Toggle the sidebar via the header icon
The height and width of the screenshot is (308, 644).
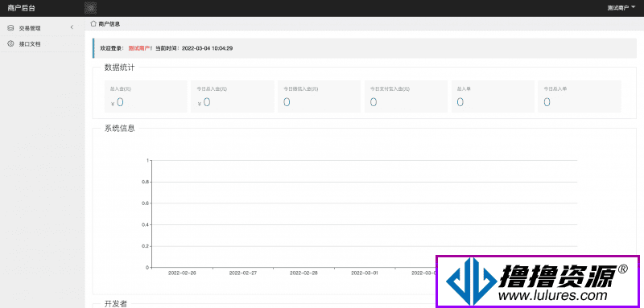[90, 8]
